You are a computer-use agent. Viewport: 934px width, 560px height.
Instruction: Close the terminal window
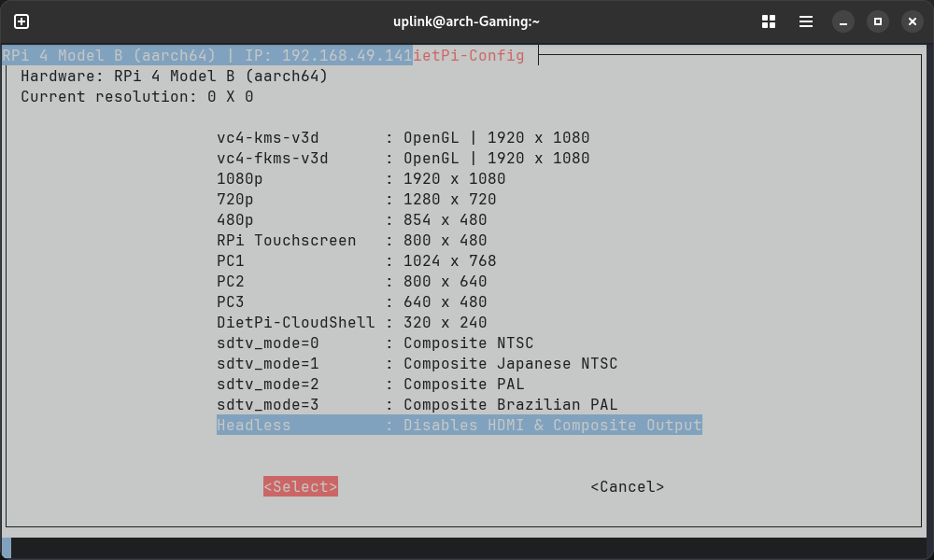pos(911,21)
